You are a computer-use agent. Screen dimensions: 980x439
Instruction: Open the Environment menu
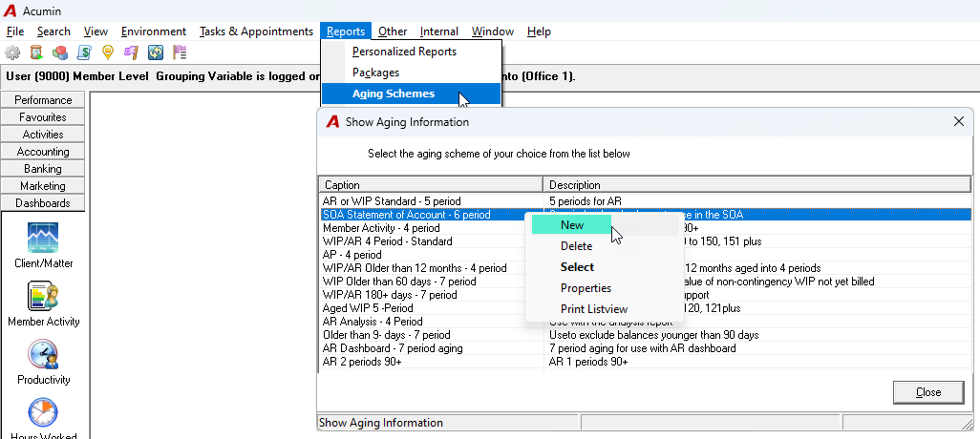click(x=154, y=31)
